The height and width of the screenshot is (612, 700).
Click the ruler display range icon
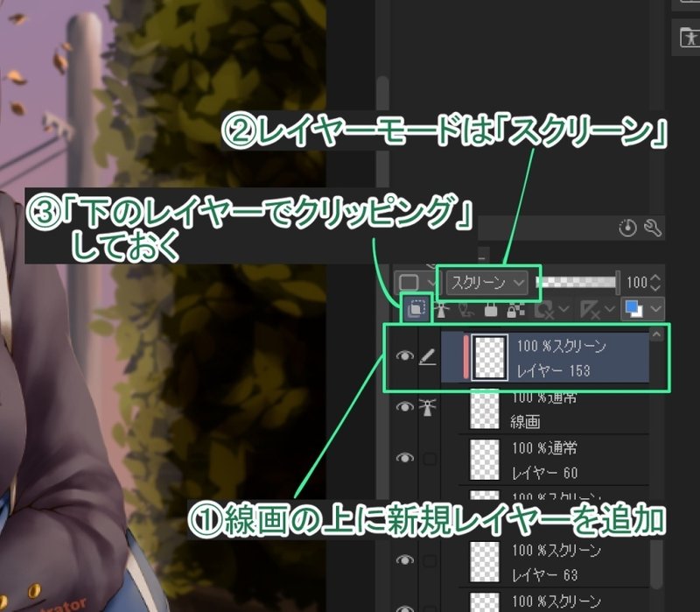590,310
